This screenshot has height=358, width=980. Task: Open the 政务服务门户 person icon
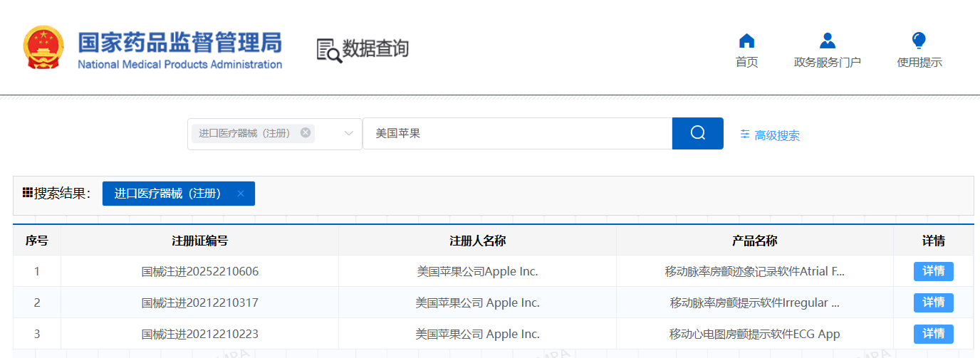click(827, 41)
